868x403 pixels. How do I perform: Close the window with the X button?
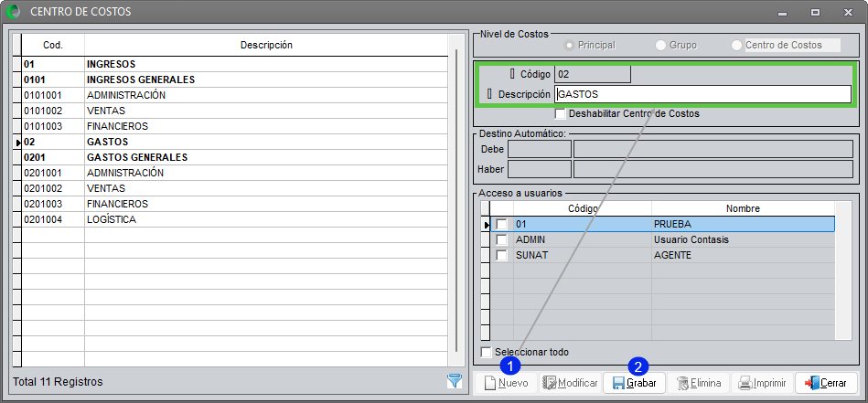pyautogui.click(x=848, y=12)
